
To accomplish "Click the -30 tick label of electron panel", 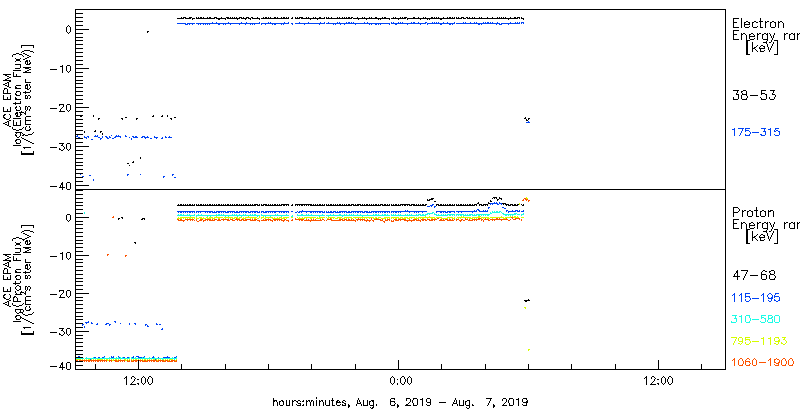I will click(61, 146).
